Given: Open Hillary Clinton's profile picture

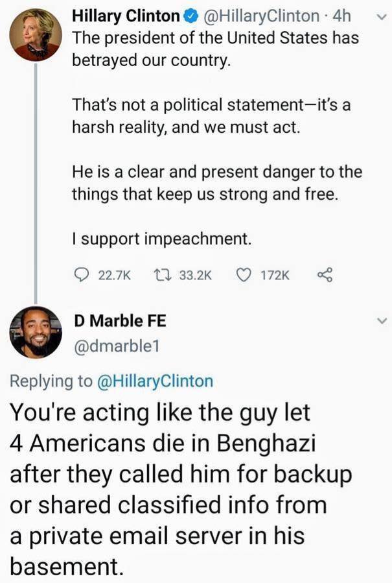Looking at the screenshot, I should coord(36,35).
